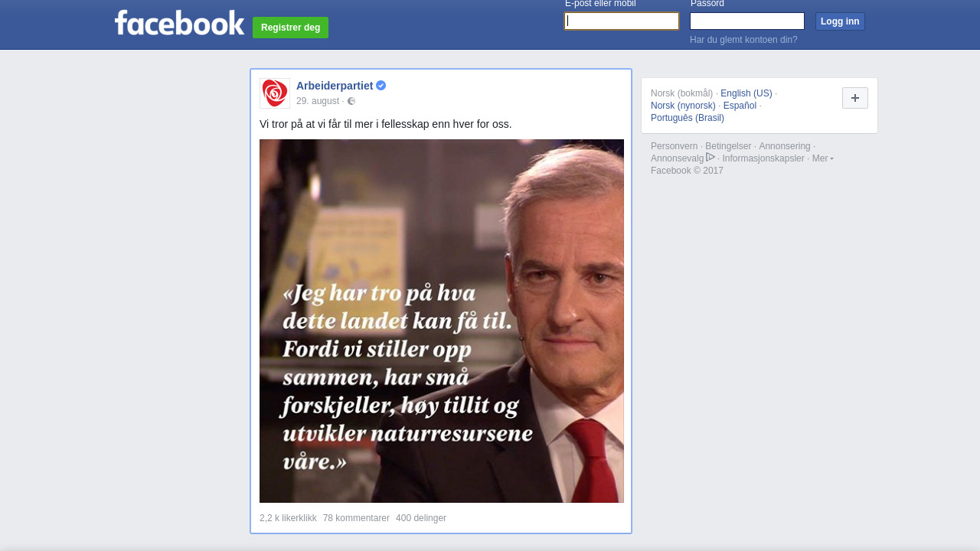Open the Personvern footer link

(675, 146)
